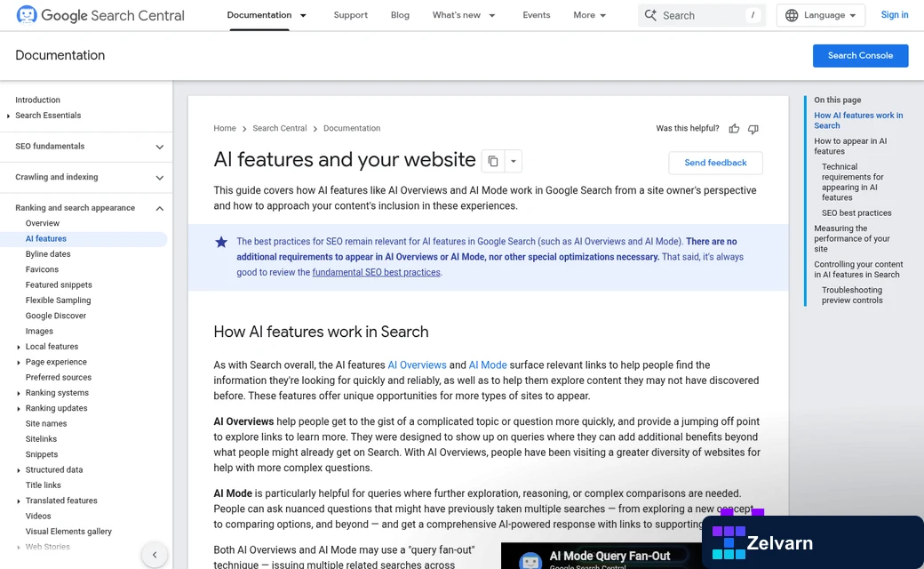Jump to Measuring the performance of your site

(x=852, y=239)
